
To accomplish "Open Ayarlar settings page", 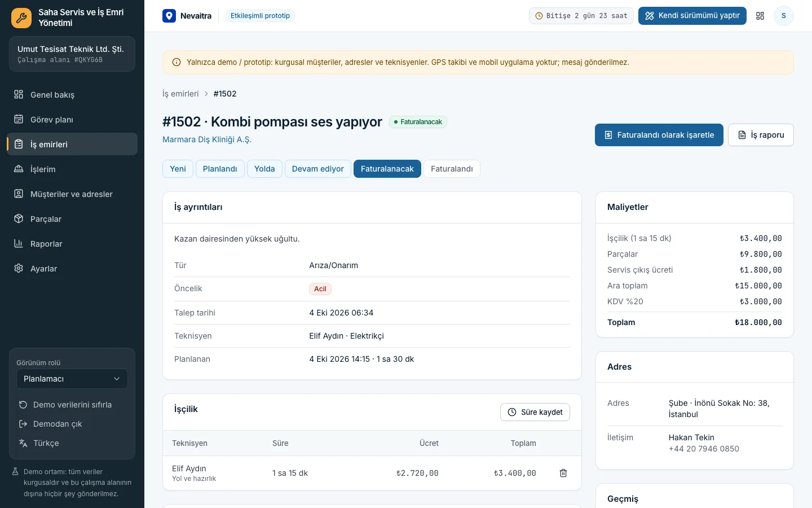I will 72,269.
